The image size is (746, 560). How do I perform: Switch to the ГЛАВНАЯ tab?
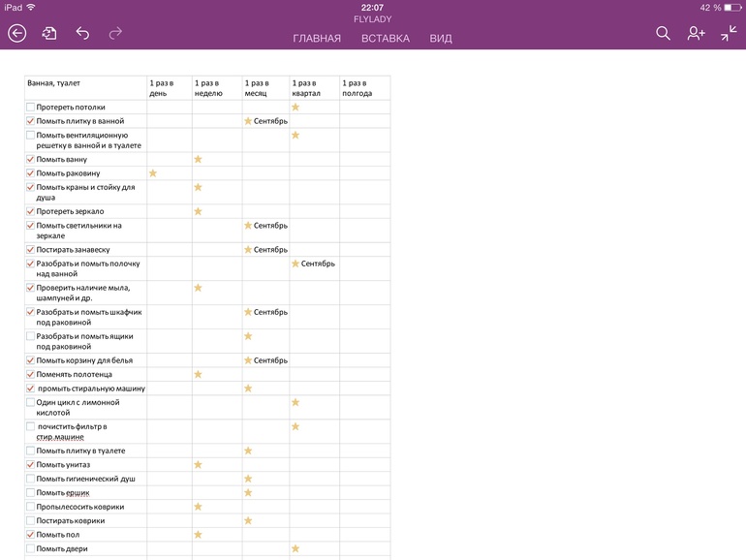[317, 39]
